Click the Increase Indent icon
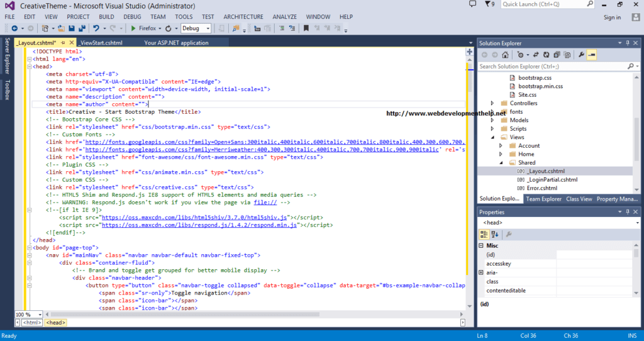 point(282,28)
